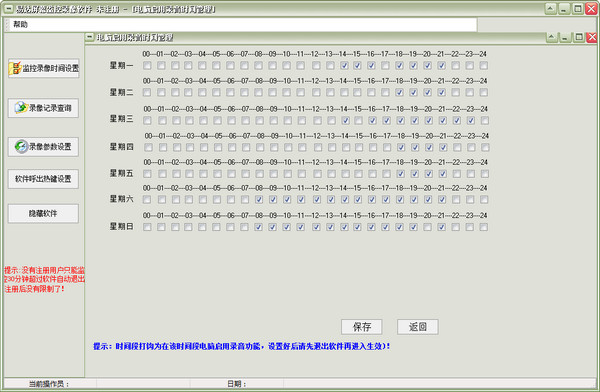Image resolution: width=600 pixels, height=392 pixels.
Task: Check 星期四 23 hour checkbox
Action: (x=471, y=147)
